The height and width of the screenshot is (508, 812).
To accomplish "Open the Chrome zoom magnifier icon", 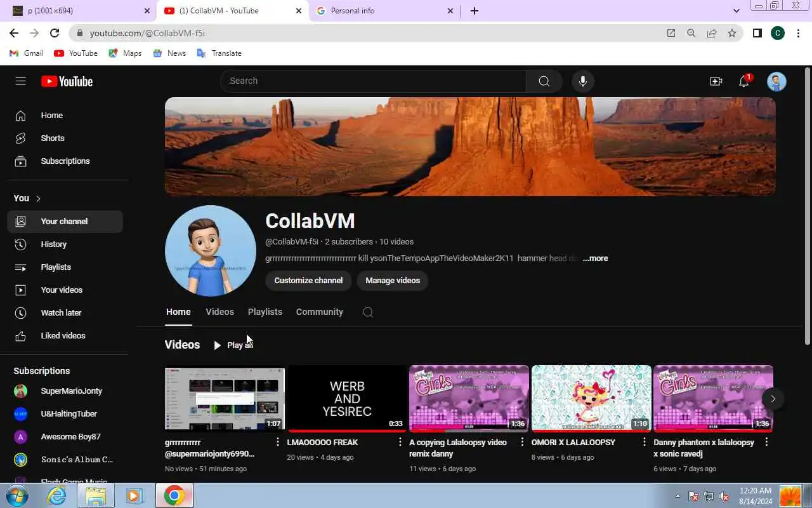I will pyautogui.click(x=691, y=33).
